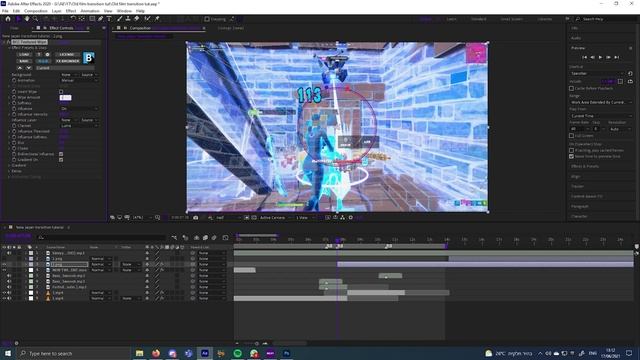
Task: Expand the Content-Aware Fill panel
Action: coord(587,196)
